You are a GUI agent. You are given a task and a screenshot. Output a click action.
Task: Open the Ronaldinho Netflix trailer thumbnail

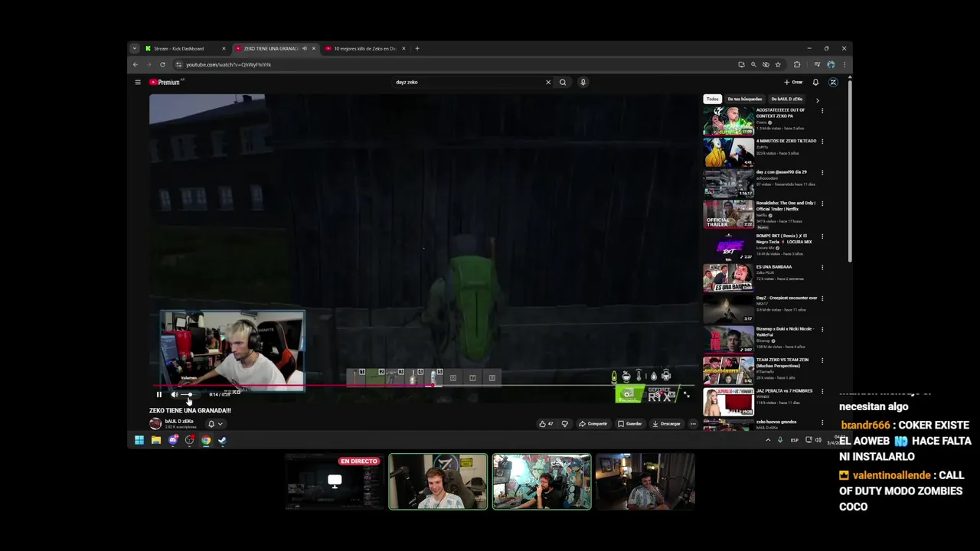[728, 214]
